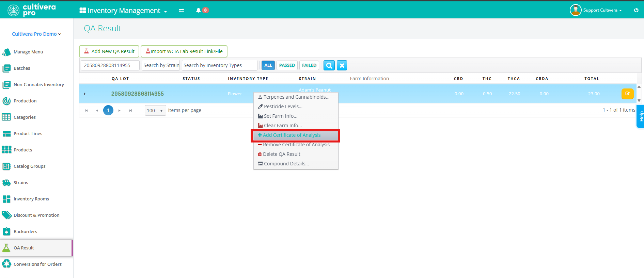This screenshot has height=278, width=644.
Task: Open Compound Details from context menu
Action: [x=296, y=164]
